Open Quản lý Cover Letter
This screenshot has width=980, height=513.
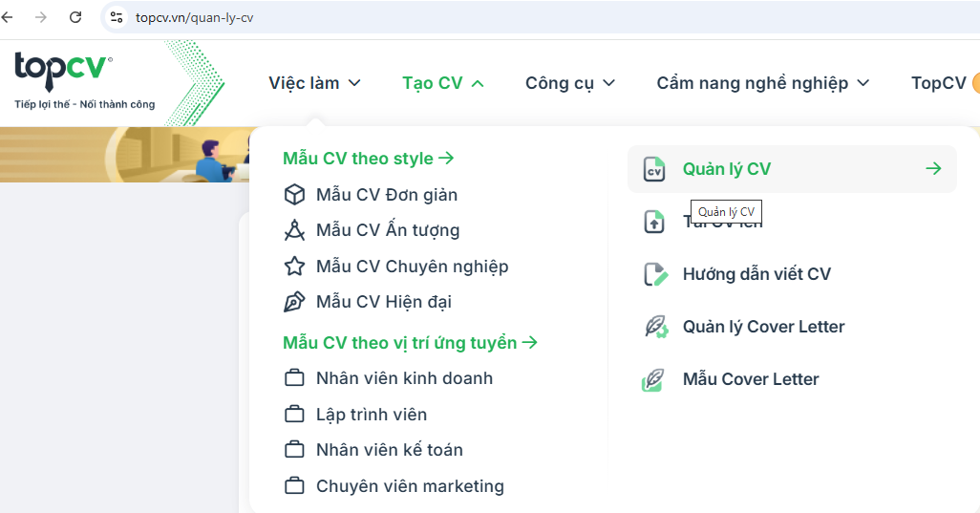point(764,327)
